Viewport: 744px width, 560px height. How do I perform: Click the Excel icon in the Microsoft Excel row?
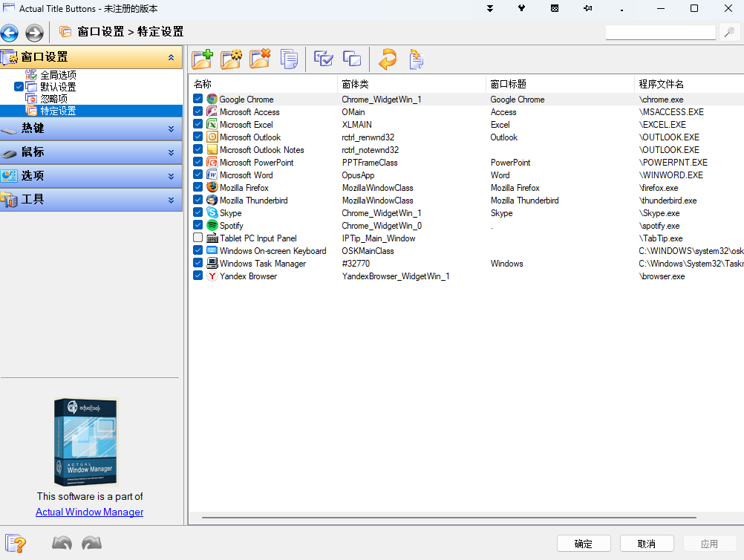(x=212, y=124)
